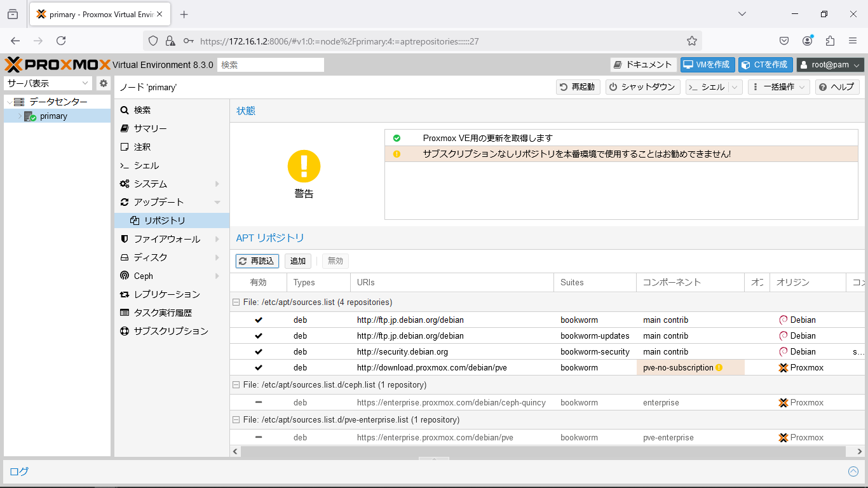The width and height of the screenshot is (868, 488).
Task: Open Firefox account profile icon
Action: point(808,41)
